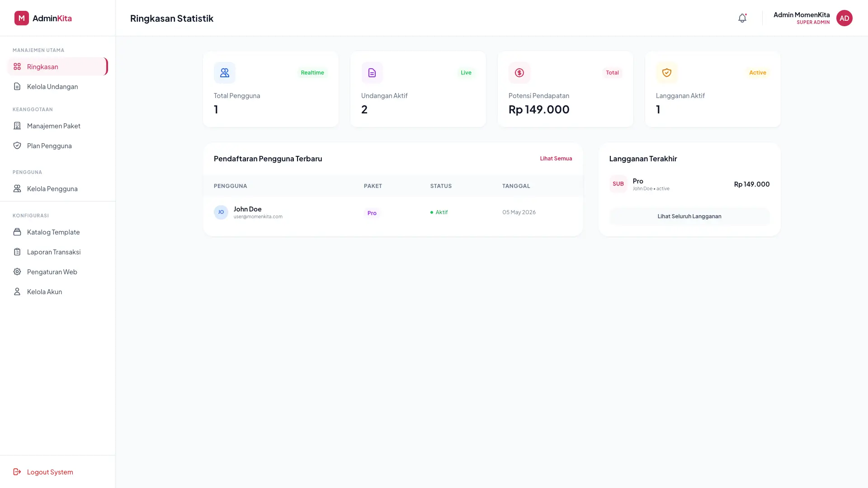Click the TANGGAL column header
Image resolution: width=868 pixels, height=488 pixels.
pos(516,186)
